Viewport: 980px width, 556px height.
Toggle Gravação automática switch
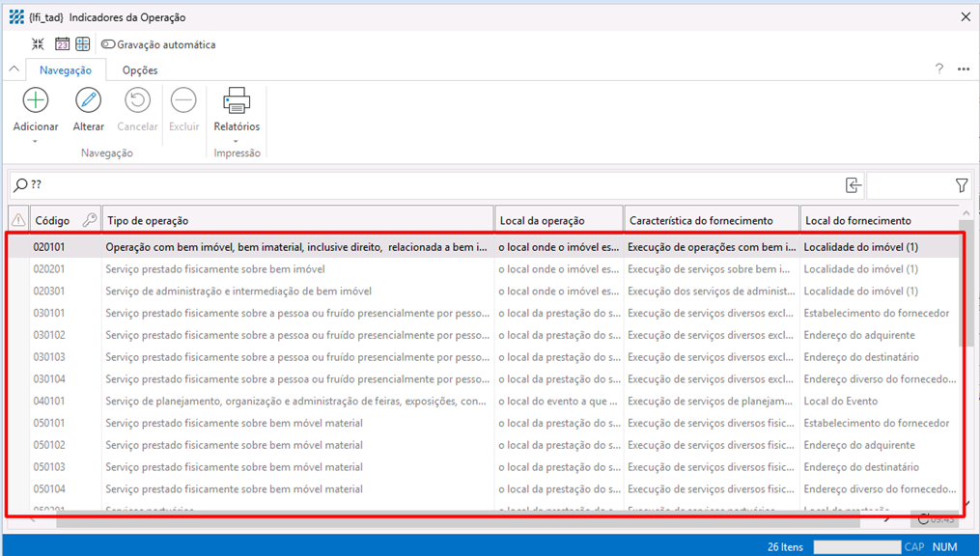(x=108, y=44)
